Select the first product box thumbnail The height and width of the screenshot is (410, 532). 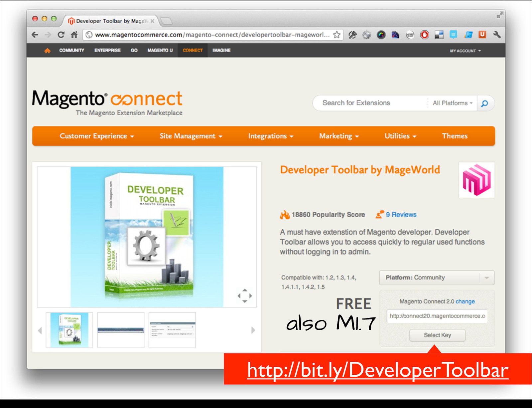click(x=69, y=330)
